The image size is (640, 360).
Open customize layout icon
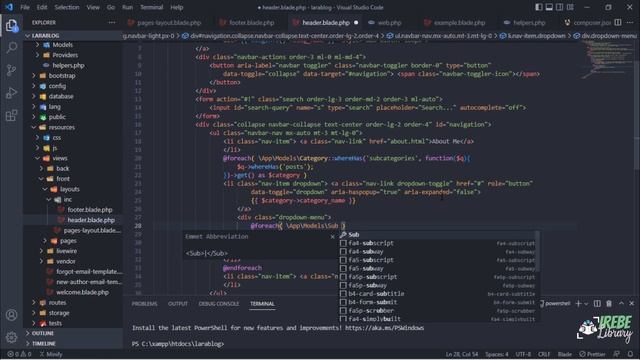point(570,7)
